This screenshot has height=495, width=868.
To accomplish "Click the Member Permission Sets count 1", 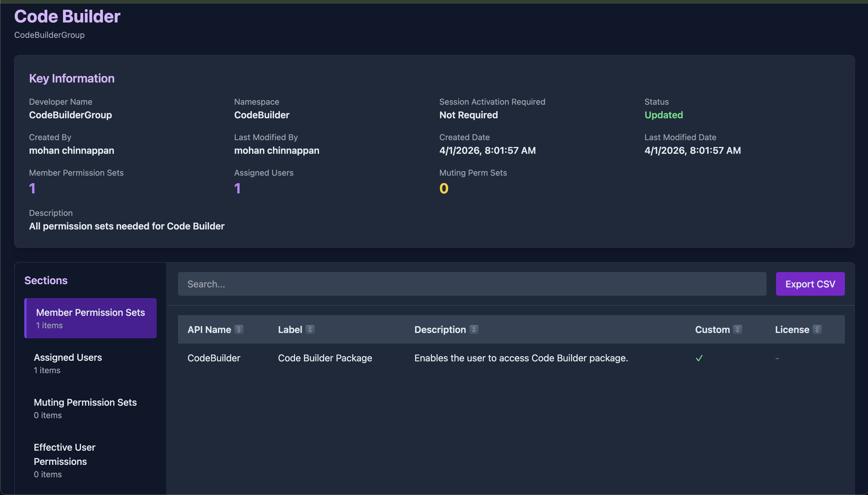I will (32, 188).
